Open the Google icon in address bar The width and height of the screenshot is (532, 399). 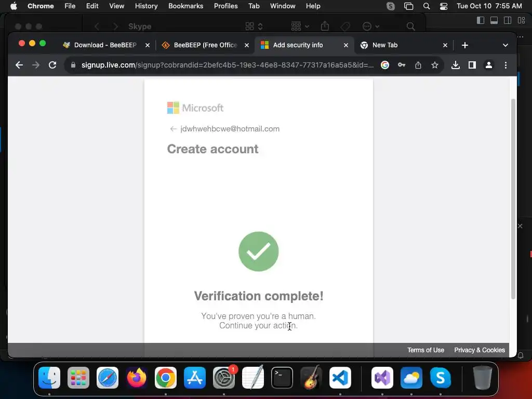coord(385,65)
